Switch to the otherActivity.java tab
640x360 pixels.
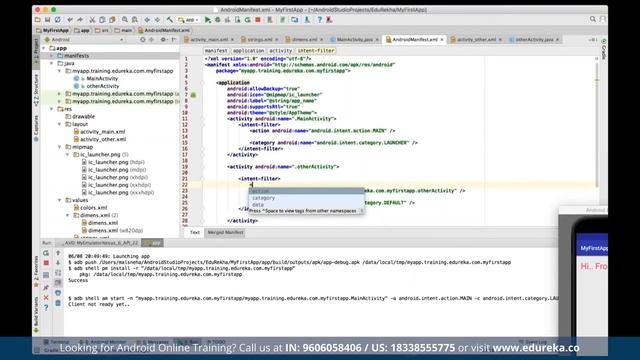tap(534, 40)
